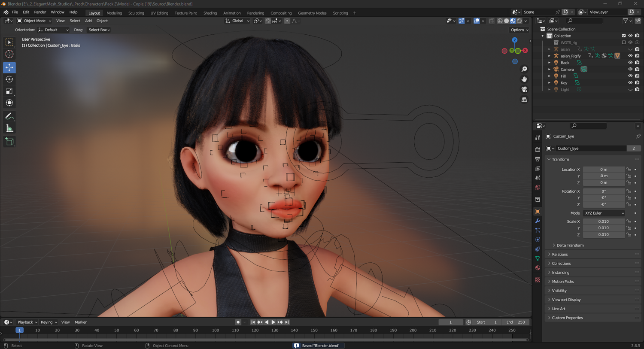Expand the Relations panel
Screen dimensions: 644x349
click(559, 254)
